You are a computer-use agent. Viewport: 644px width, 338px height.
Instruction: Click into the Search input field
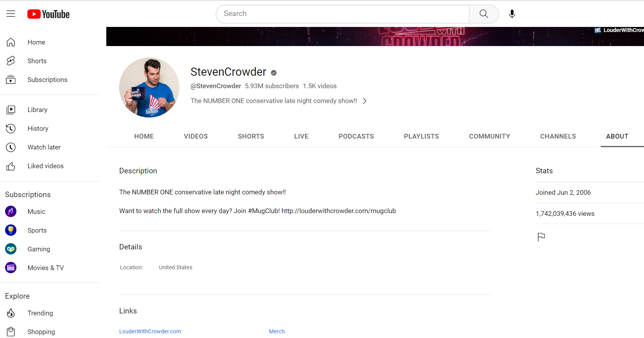342,14
